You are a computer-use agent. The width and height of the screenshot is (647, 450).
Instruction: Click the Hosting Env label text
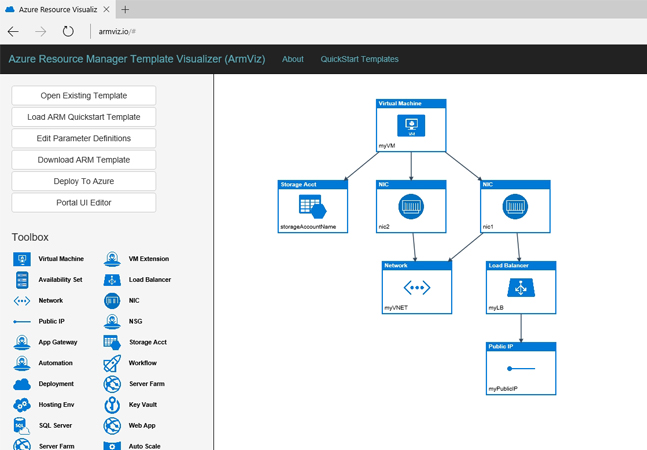[57, 405]
